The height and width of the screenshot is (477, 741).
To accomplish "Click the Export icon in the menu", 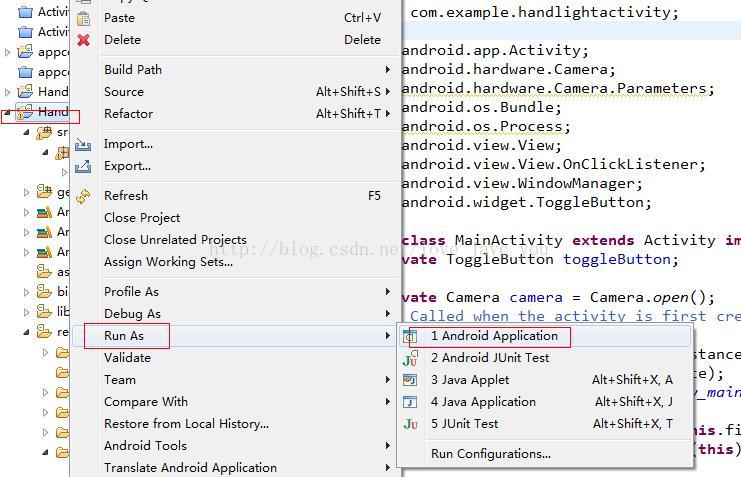I will [83, 166].
